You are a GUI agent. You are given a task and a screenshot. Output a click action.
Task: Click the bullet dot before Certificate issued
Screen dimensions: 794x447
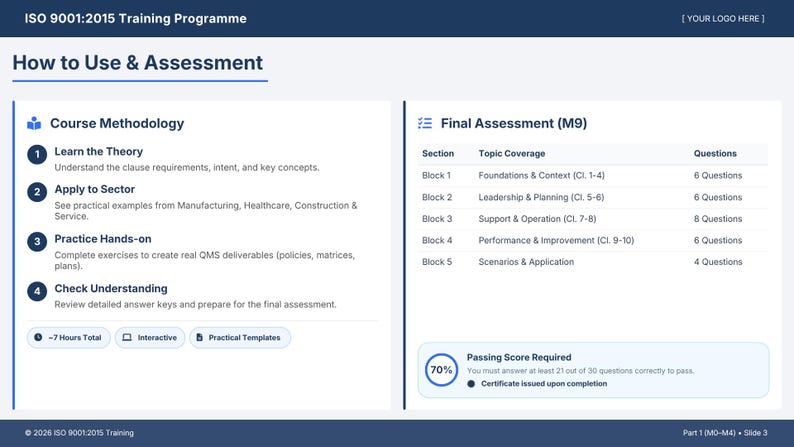[471, 384]
